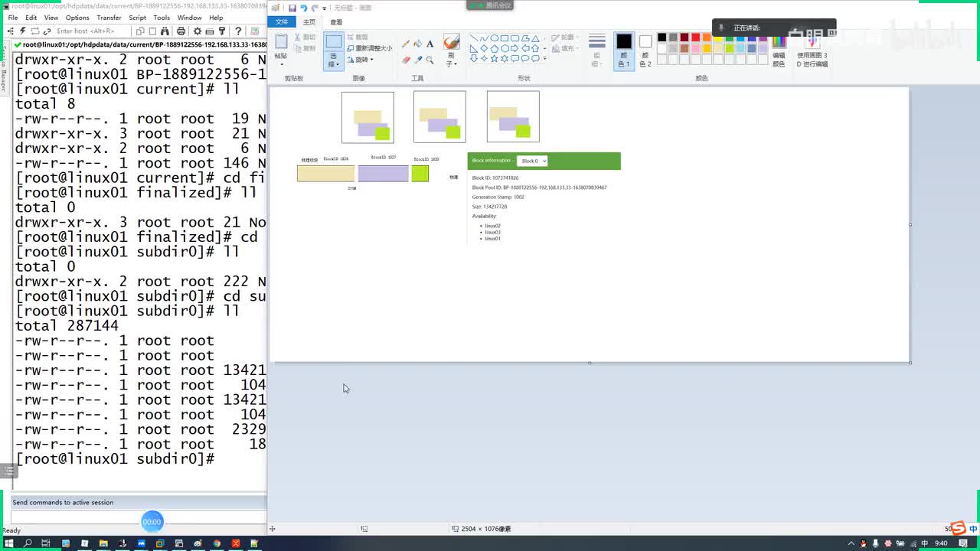
Task: Select the Color picker eyedropper tool
Action: coord(418,59)
